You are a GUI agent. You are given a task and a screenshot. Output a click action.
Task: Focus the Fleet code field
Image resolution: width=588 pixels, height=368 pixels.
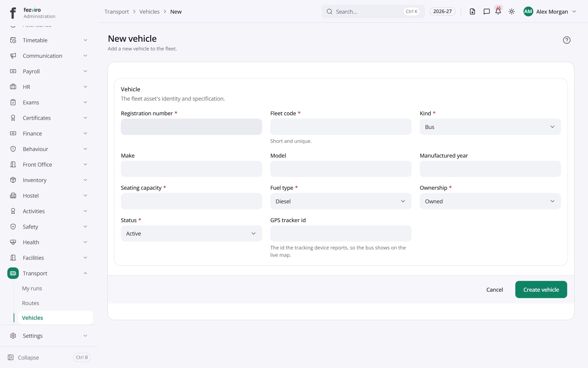[x=341, y=127]
